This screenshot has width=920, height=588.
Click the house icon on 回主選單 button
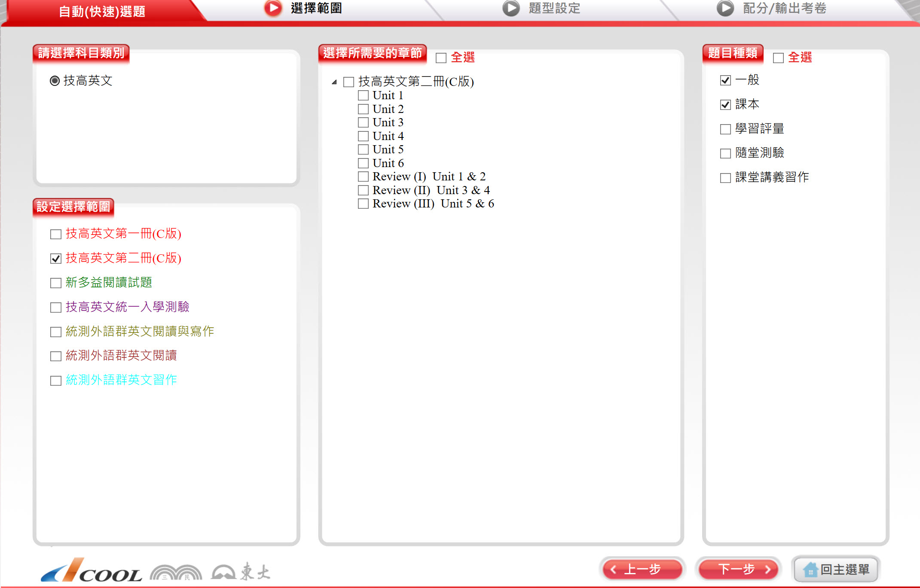(810, 570)
